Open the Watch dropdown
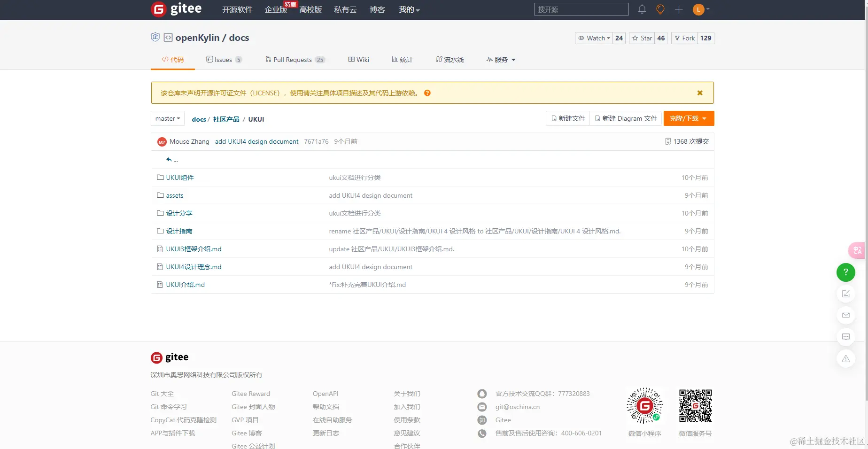Viewport: 868px width, 449px height. coord(594,38)
